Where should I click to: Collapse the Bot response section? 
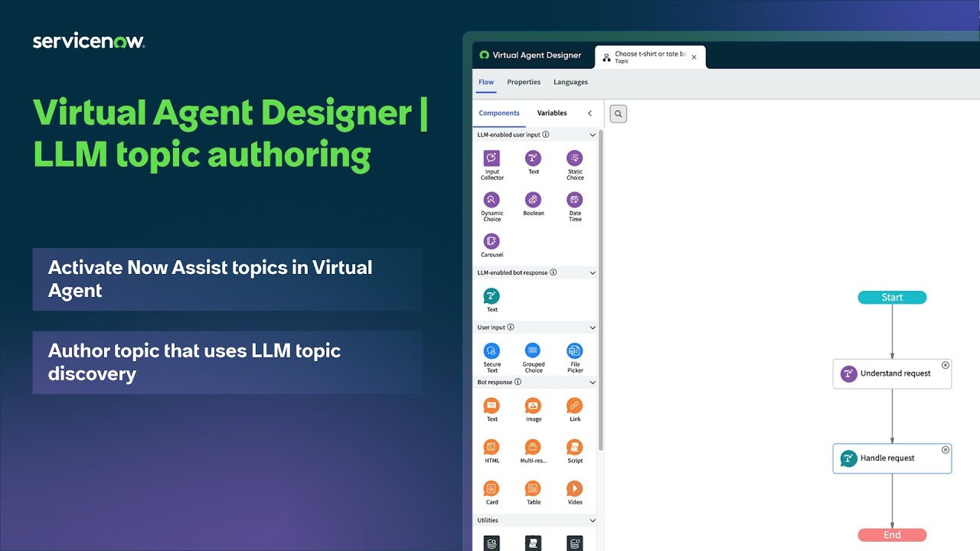[593, 382]
